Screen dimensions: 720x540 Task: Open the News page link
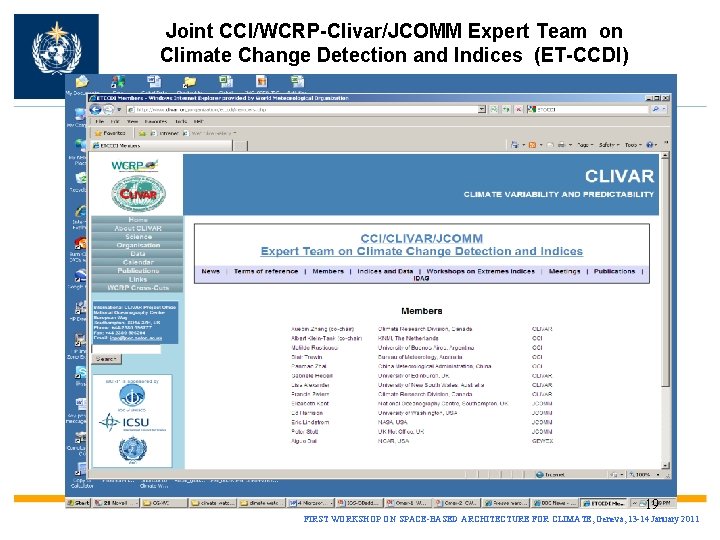[210, 271]
